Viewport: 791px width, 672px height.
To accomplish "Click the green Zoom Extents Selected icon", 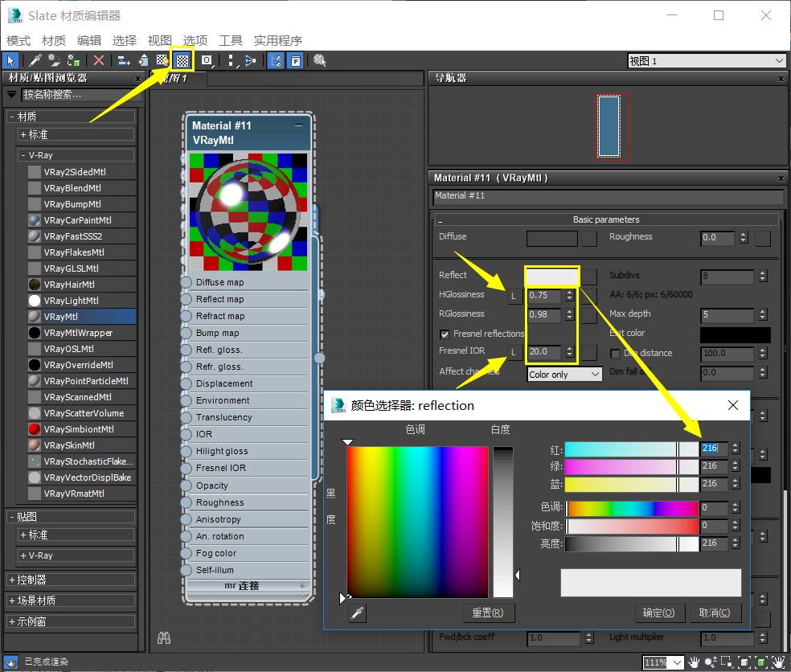I will point(760,662).
